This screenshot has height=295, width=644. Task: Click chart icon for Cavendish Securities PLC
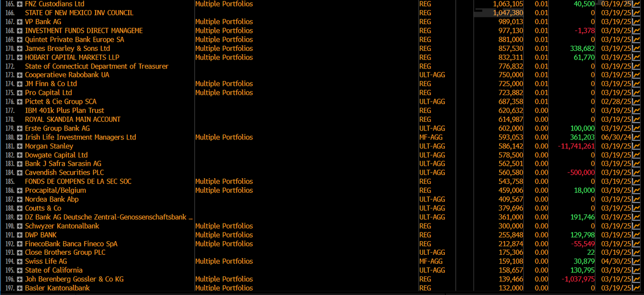tap(636, 173)
